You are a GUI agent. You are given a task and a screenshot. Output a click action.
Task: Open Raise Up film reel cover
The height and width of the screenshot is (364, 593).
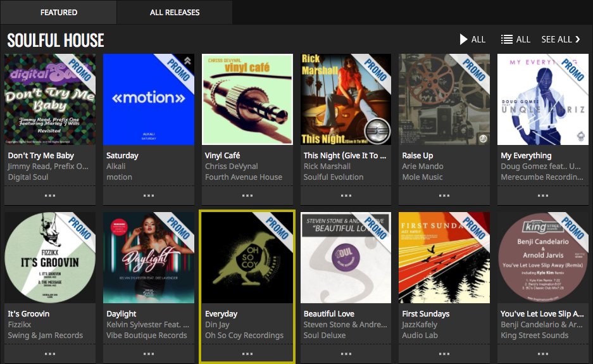444,99
